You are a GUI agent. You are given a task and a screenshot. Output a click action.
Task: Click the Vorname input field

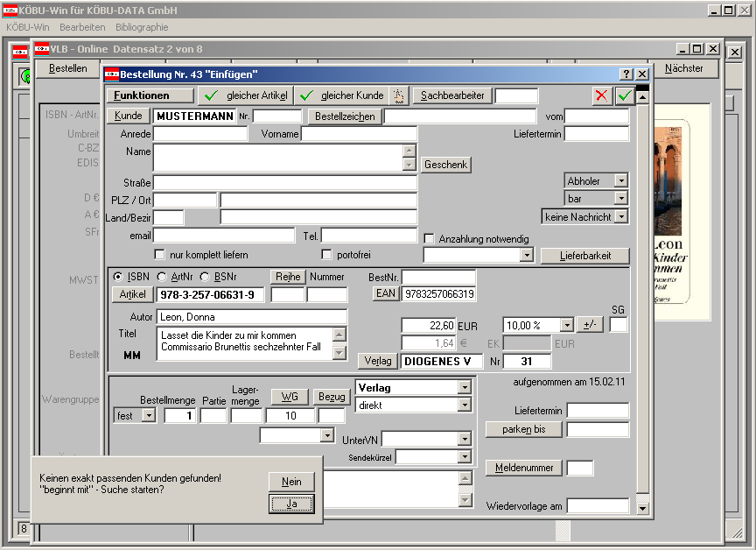[x=360, y=134]
